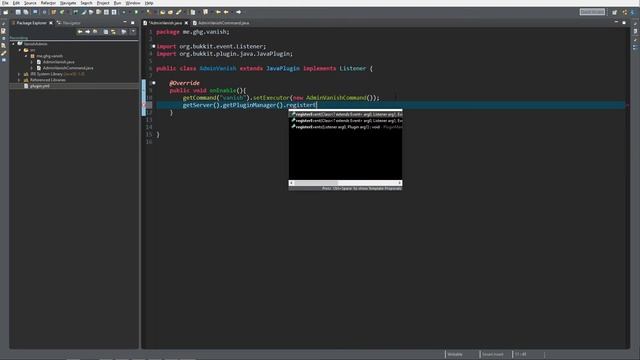
Task: Minimize the editor area
Action: (616, 23)
